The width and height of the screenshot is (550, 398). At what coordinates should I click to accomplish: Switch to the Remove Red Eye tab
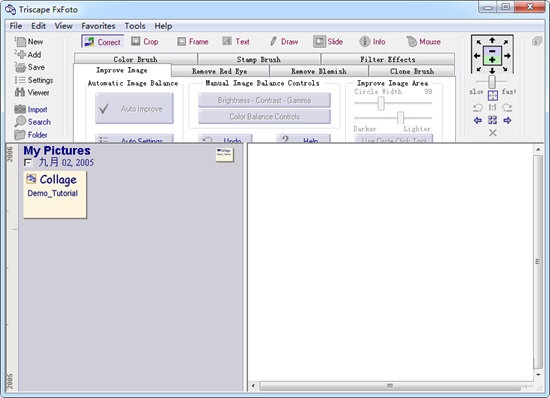point(220,71)
